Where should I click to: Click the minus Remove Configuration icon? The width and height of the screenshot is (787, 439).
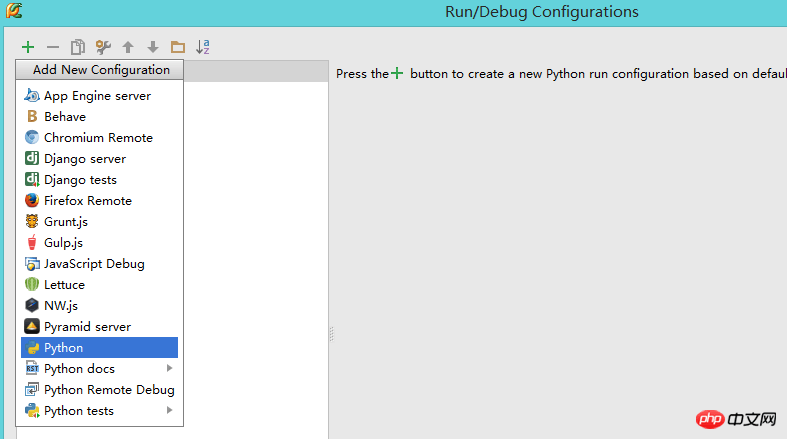[53, 47]
